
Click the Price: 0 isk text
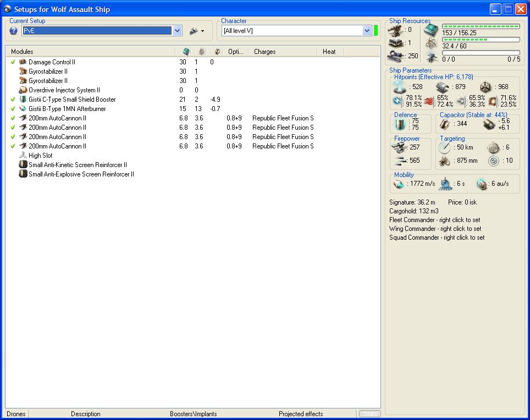462,202
